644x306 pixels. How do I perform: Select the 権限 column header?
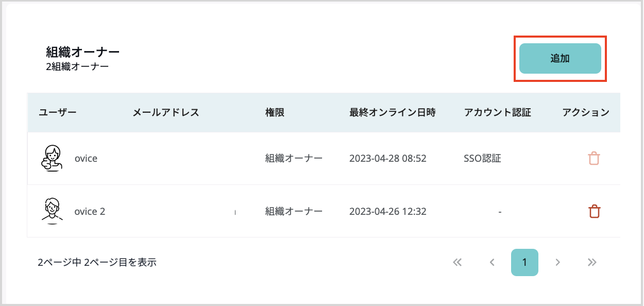coord(275,112)
